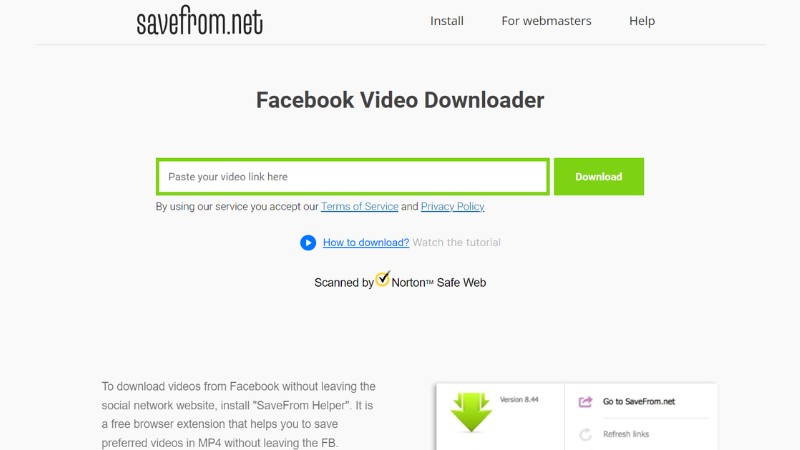Click the green Download button

[598, 177]
